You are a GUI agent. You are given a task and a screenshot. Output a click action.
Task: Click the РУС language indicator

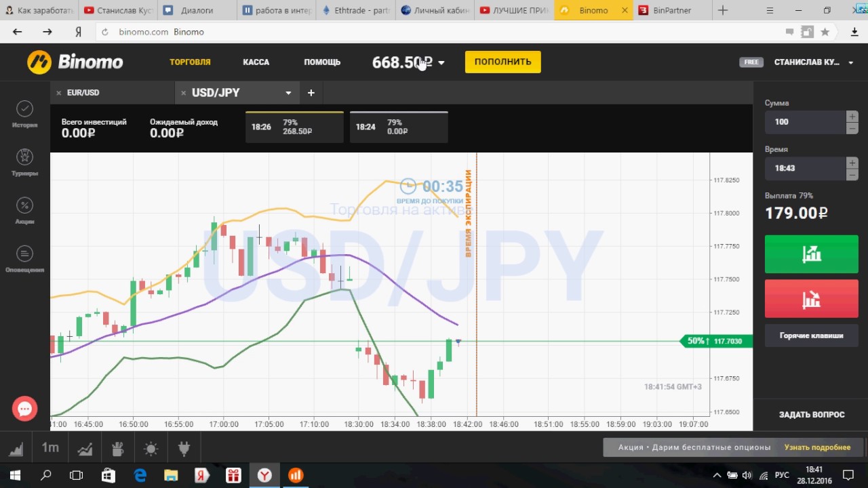(782, 475)
